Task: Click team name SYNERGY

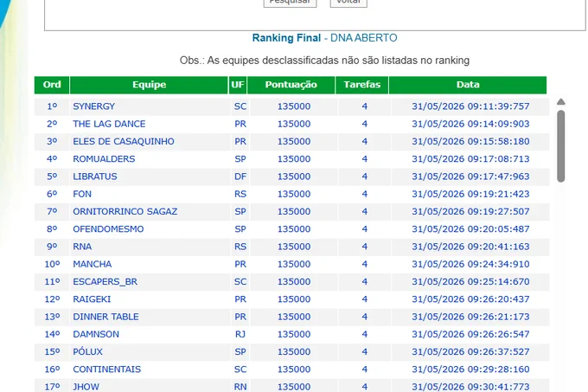Action: click(x=93, y=106)
